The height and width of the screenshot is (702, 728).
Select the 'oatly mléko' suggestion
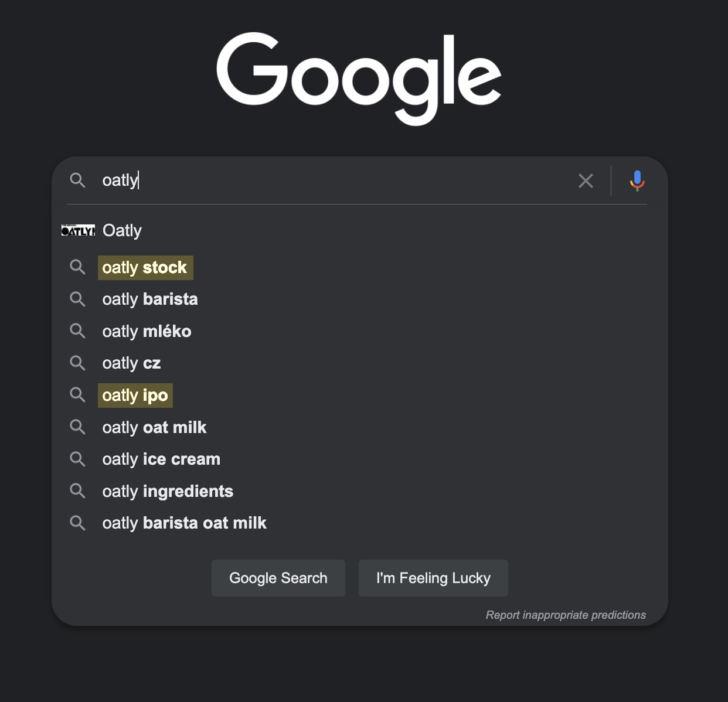pos(147,331)
